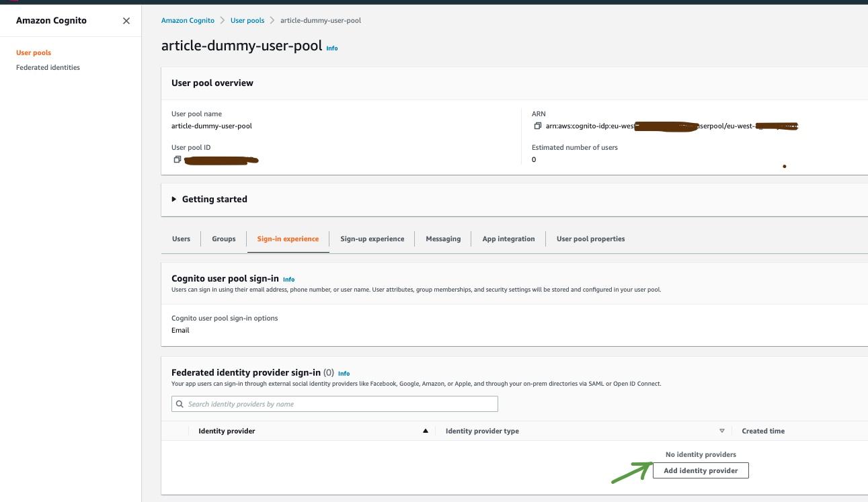Copy the ARN to clipboard
This screenshot has width=868, height=502.
coord(538,125)
